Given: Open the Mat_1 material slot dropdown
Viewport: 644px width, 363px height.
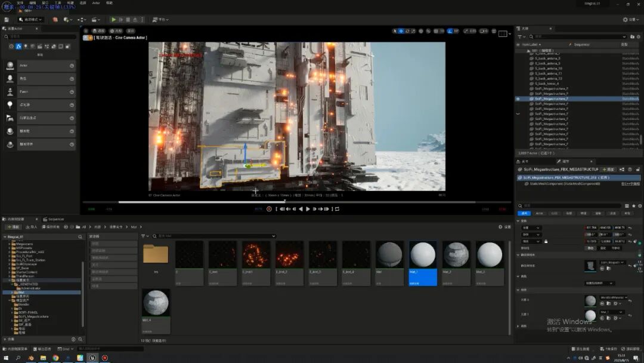Looking at the screenshot, I should (612, 312).
